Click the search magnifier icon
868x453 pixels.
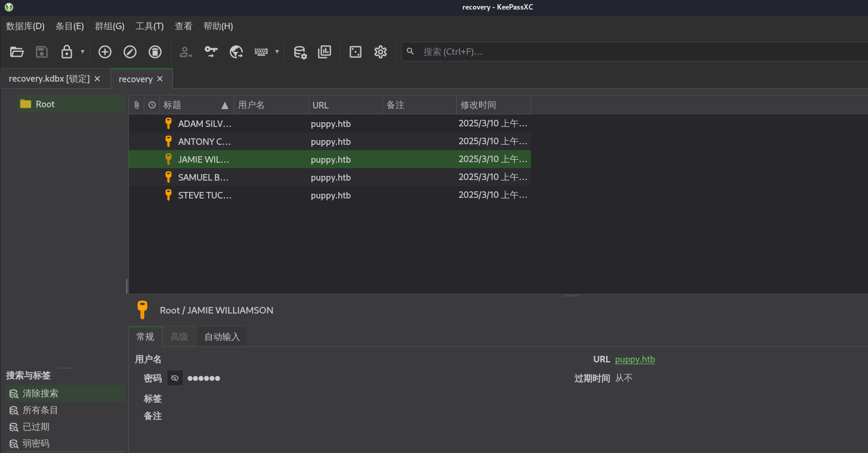coord(410,51)
